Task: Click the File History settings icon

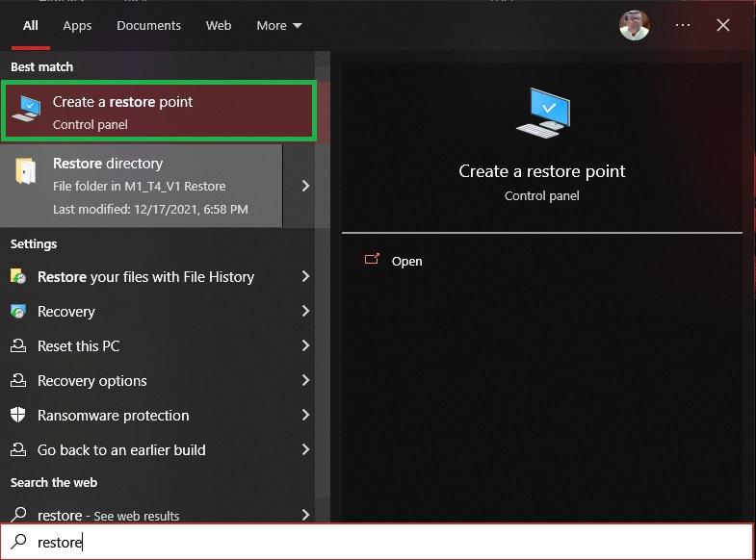Action: click(18, 276)
